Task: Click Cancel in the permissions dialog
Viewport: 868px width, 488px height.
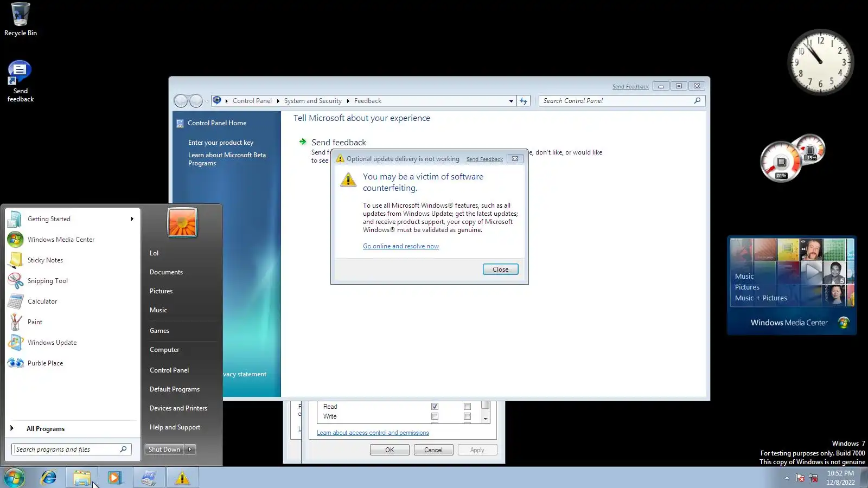Action: tap(433, 450)
